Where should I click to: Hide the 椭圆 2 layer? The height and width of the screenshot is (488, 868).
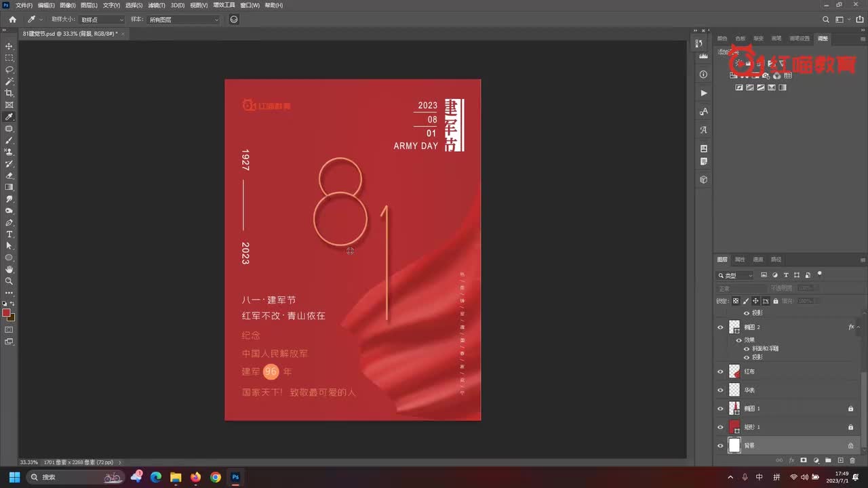[x=720, y=327]
